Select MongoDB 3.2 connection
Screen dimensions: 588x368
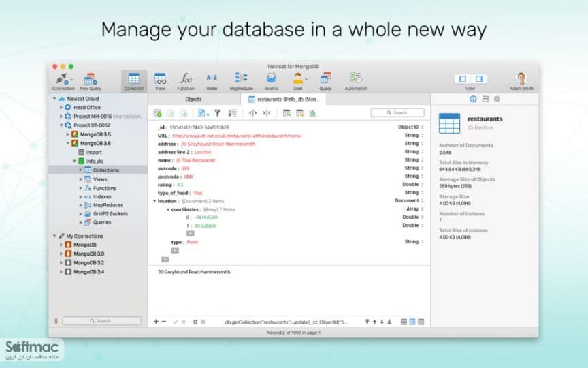point(88,263)
